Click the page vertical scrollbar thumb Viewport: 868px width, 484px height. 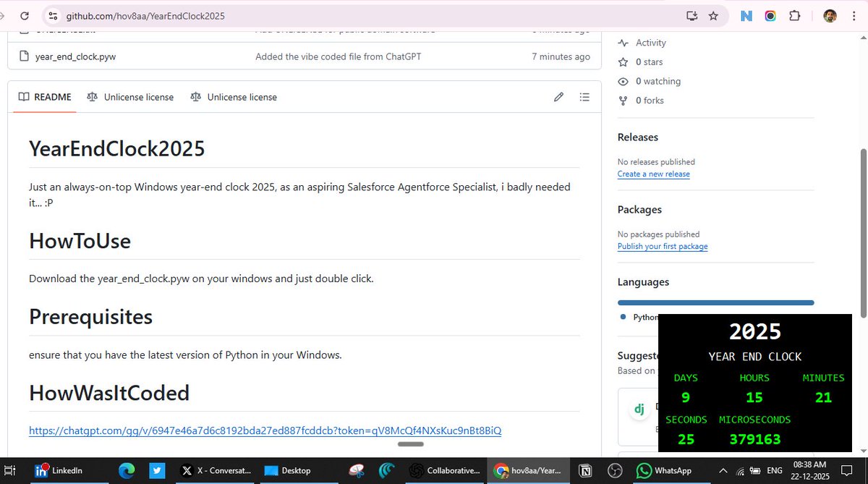point(862,233)
